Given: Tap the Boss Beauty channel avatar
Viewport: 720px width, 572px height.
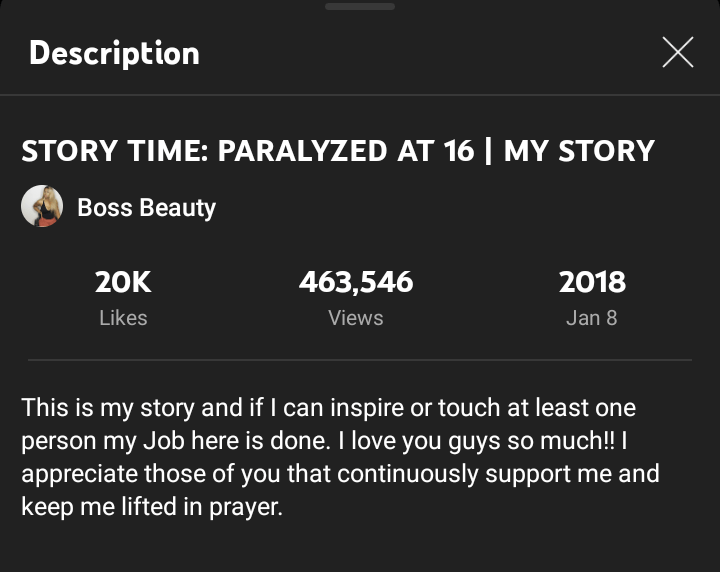Looking at the screenshot, I should 42,207.
